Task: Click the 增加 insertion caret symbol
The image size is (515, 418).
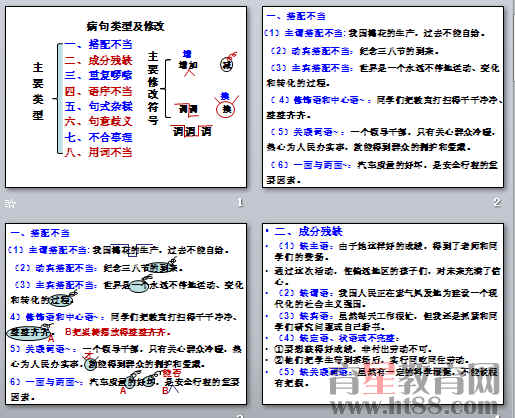Action: pyautogui.click(x=188, y=64)
